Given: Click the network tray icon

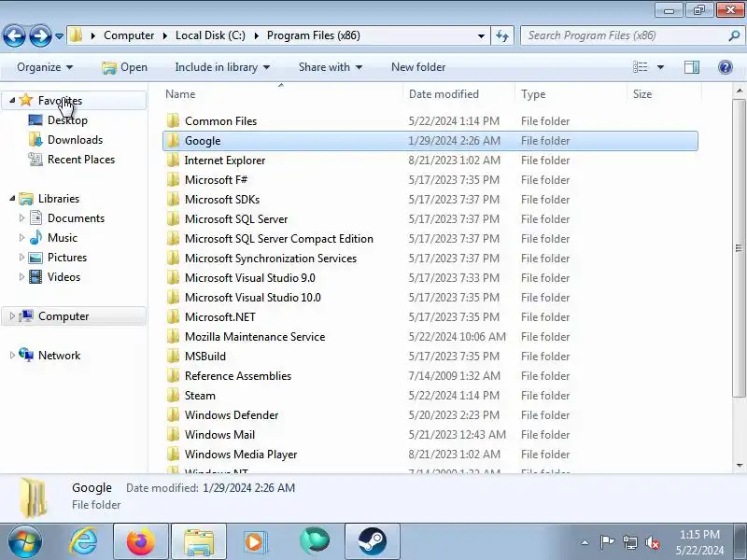Looking at the screenshot, I should click(629, 542).
